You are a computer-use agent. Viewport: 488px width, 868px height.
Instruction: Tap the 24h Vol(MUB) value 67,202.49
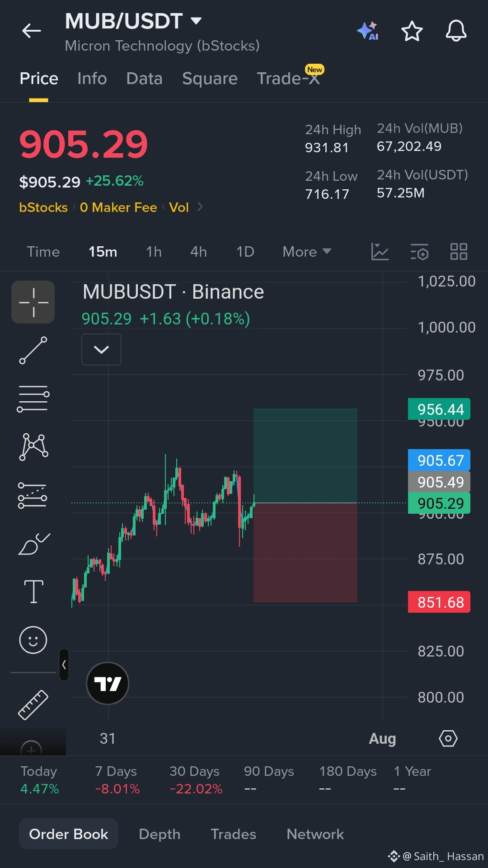(x=409, y=146)
